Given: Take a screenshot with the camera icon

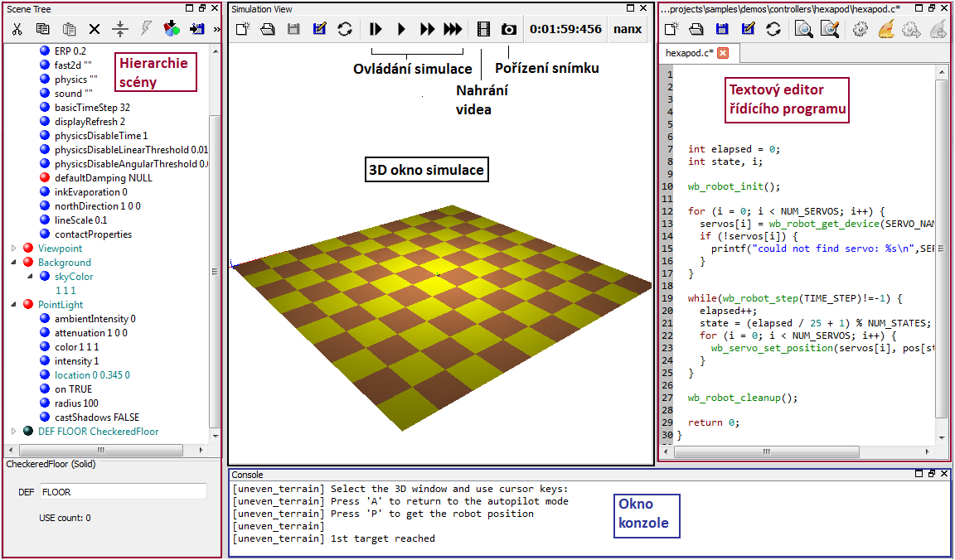Looking at the screenshot, I should point(508,29).
